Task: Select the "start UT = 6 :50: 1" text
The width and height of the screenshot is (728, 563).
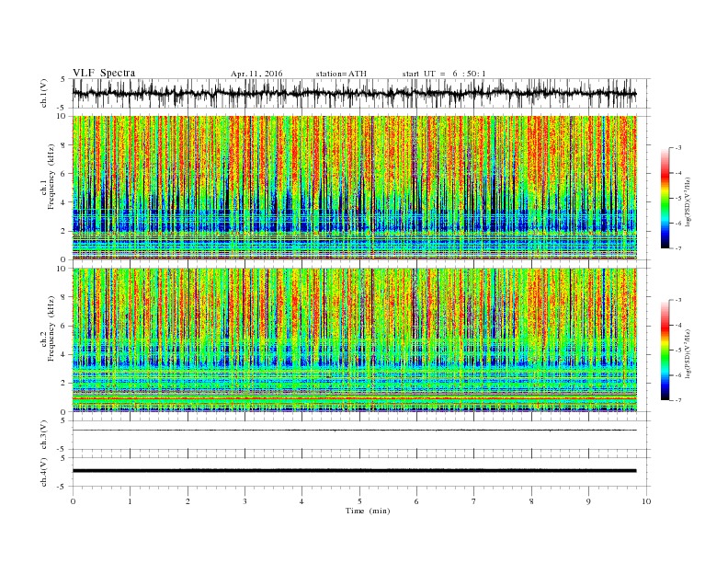Action: pyautogui.click(x=444, y=74)
